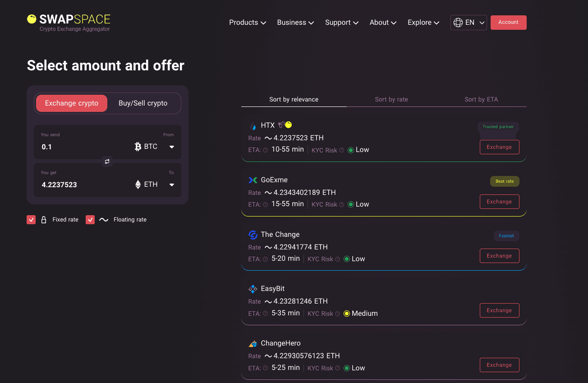Image resolution: width=588 pixels, height=383 pixels.
Task: Uncheck the Fixed rate checkbox
Action: (x=31, y=220)
